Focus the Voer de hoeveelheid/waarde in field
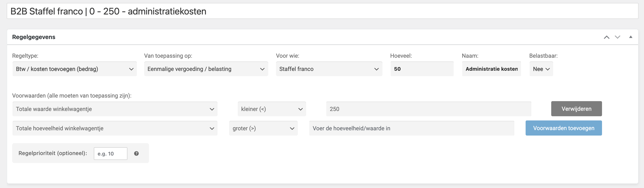 click(x=412, y=128)
